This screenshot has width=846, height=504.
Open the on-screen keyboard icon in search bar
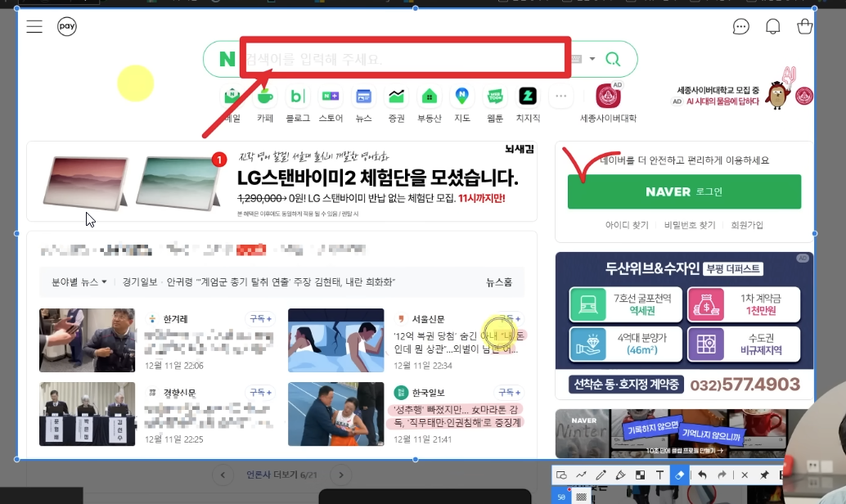[x=576, y=59]
